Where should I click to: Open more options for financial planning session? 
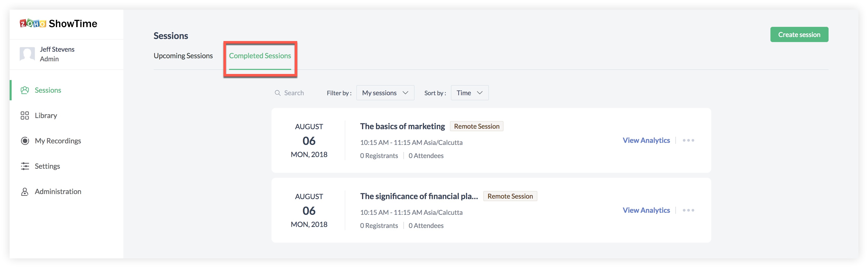coord(688,210)
